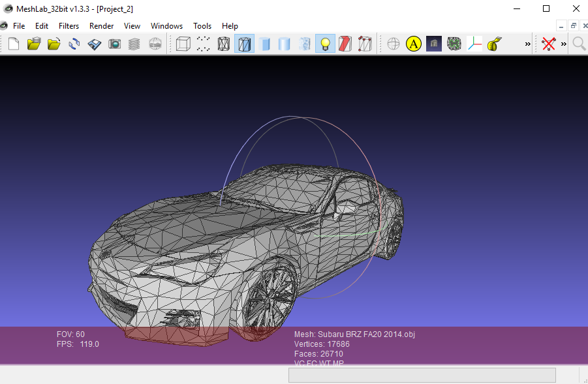Screen dimensions: 588x384
Task: Click the car's front wheel
Action: [x=271, y=300]
